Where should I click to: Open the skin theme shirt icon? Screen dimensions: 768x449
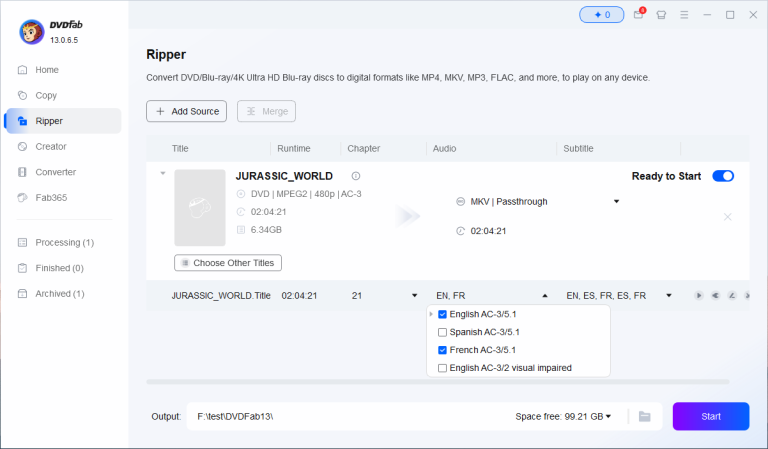point(661,15)
